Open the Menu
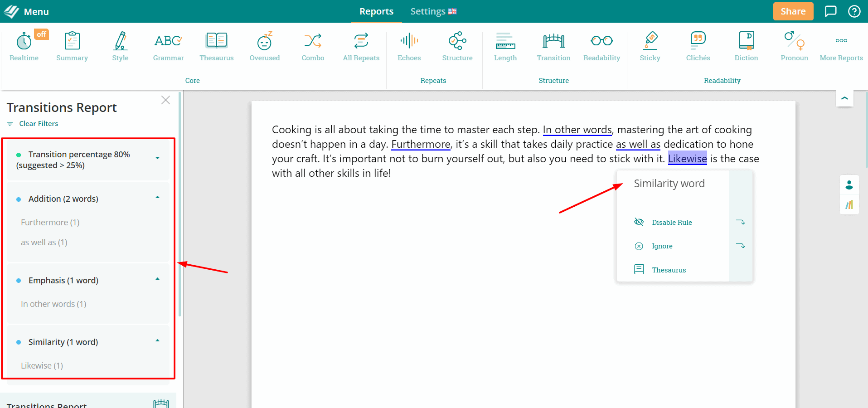 36,12
